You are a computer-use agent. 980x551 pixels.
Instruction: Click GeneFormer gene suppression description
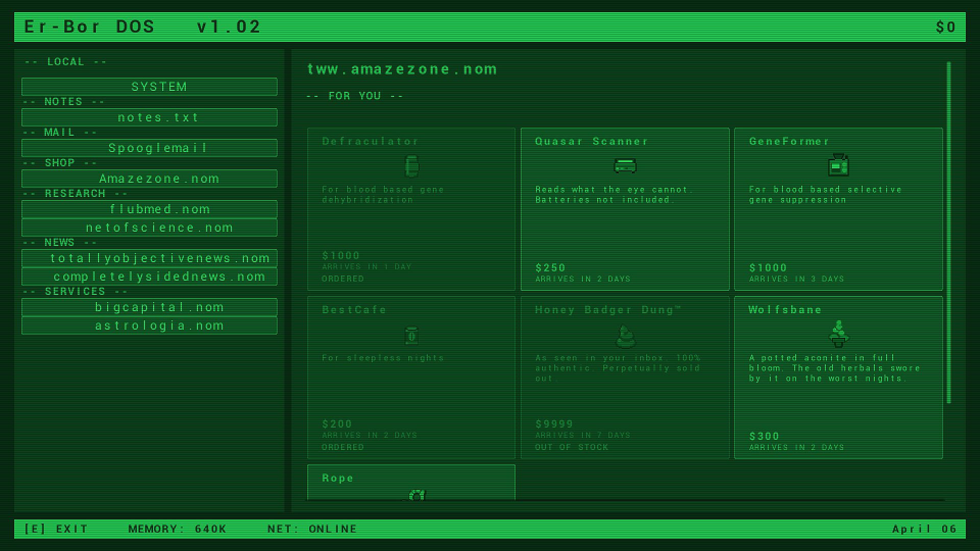[825, 195]
